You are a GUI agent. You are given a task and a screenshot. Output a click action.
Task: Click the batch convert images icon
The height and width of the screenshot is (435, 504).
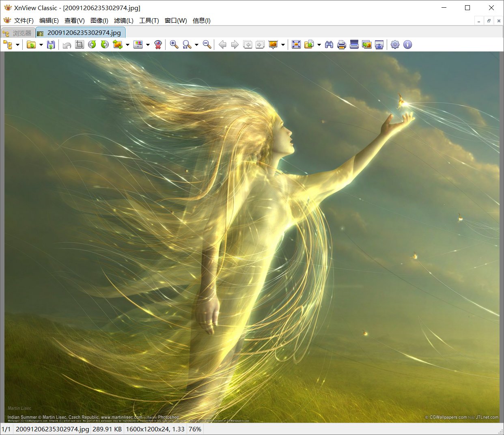367,45
